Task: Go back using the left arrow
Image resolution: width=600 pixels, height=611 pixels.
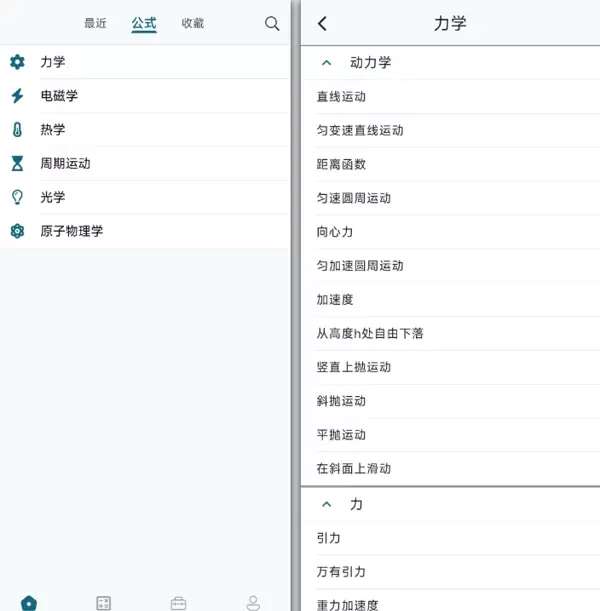Action: [x=322, y=24]
